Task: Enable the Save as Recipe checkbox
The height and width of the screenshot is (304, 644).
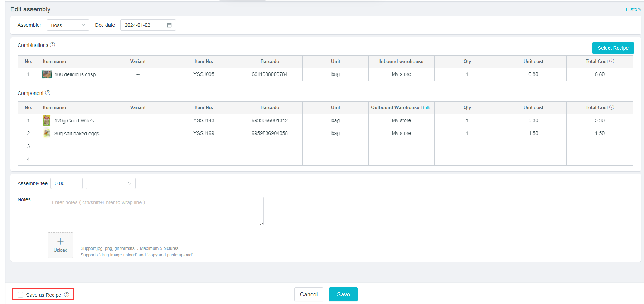Action: click(x=20, y=295)
